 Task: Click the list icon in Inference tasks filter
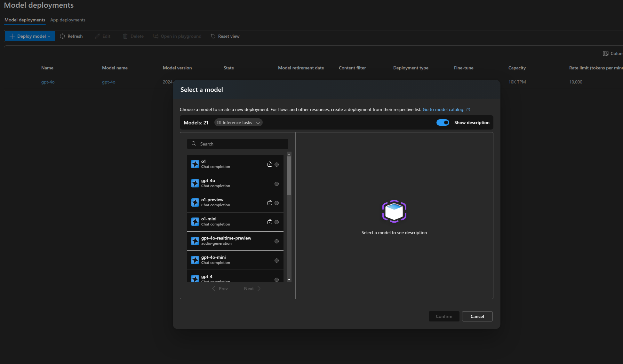point(219,123)
